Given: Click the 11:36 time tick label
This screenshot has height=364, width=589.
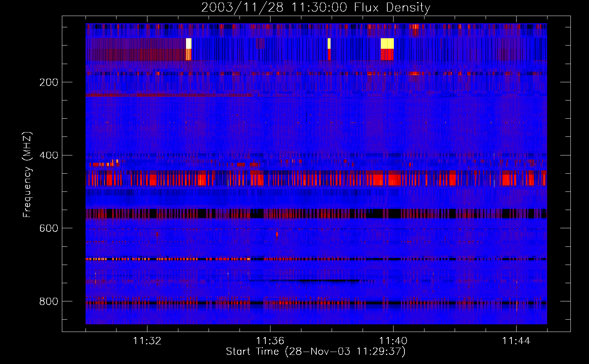Looking at the screenshot, I should click(270, 341).
